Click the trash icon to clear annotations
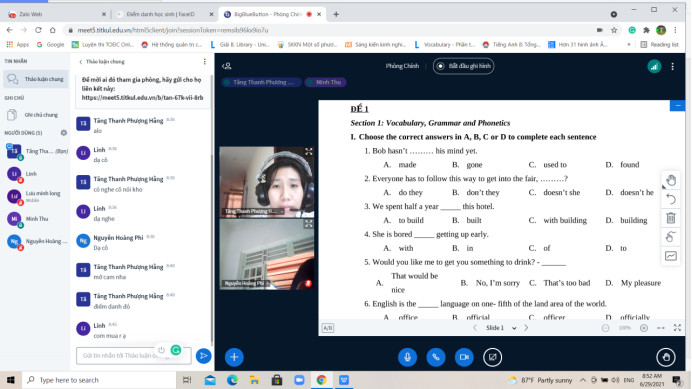Image resolution: width=692 pixels, height=389 pixels. click(x=671, y=218)
